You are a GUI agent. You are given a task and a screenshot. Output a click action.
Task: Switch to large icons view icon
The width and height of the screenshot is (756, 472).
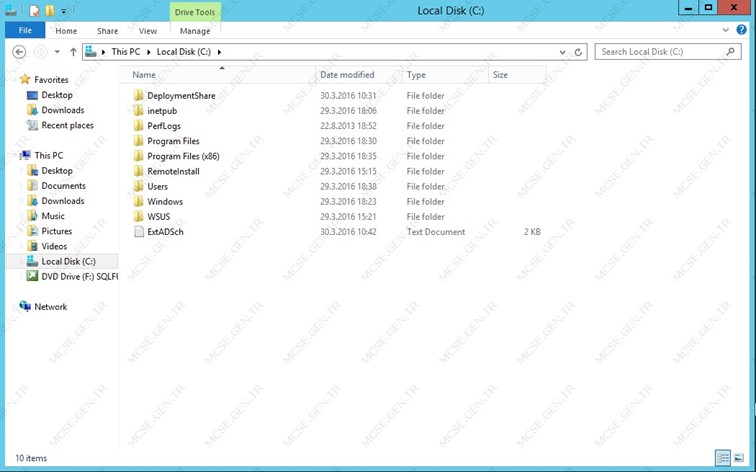739,458
